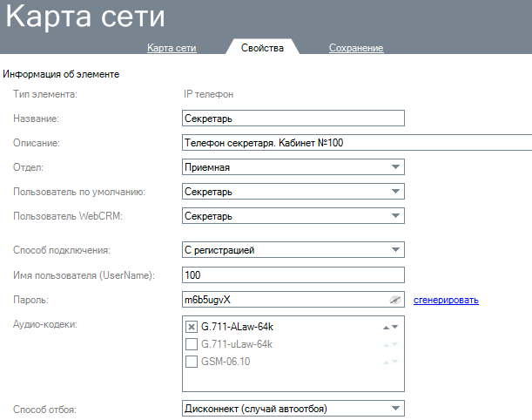Edit the Описание text field
This screenshot has width=532, height=420.
(357, 143)
